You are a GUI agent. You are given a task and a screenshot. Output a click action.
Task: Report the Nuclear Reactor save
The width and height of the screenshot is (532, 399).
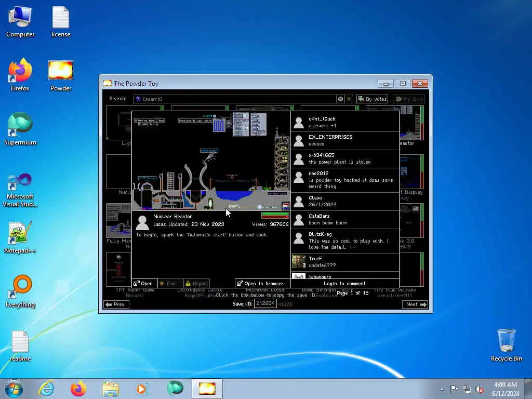[196, 283]
